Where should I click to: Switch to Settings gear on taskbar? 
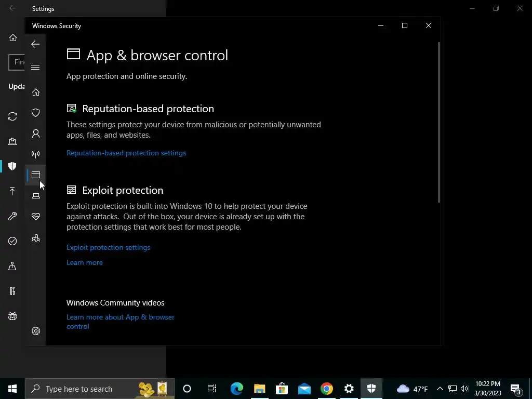point(349,389)
